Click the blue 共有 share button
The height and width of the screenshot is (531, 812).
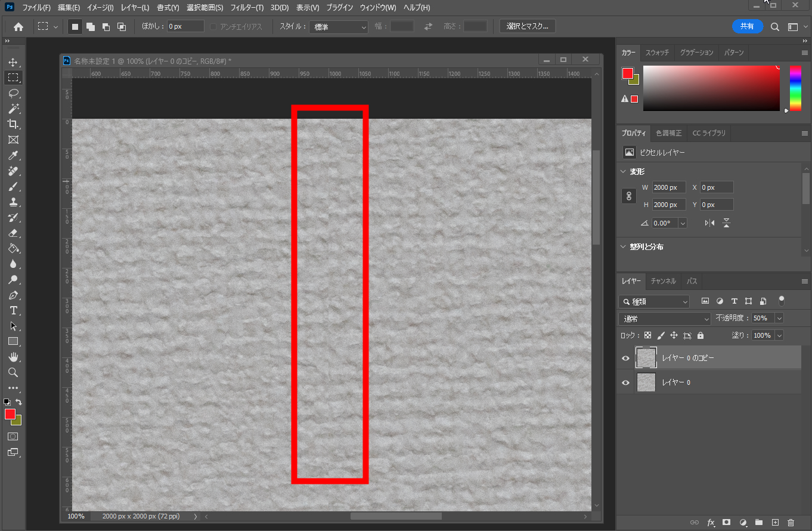(747, 26)
